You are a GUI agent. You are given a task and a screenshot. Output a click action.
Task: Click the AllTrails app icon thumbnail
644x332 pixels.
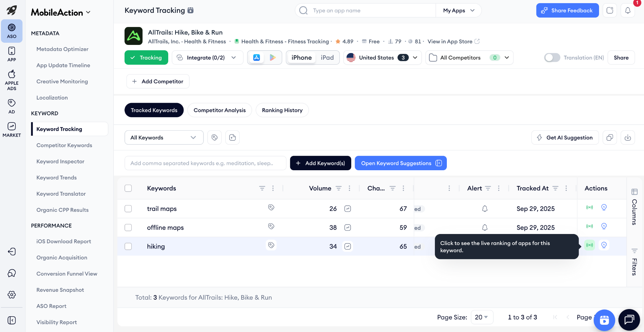pos(134,36)
